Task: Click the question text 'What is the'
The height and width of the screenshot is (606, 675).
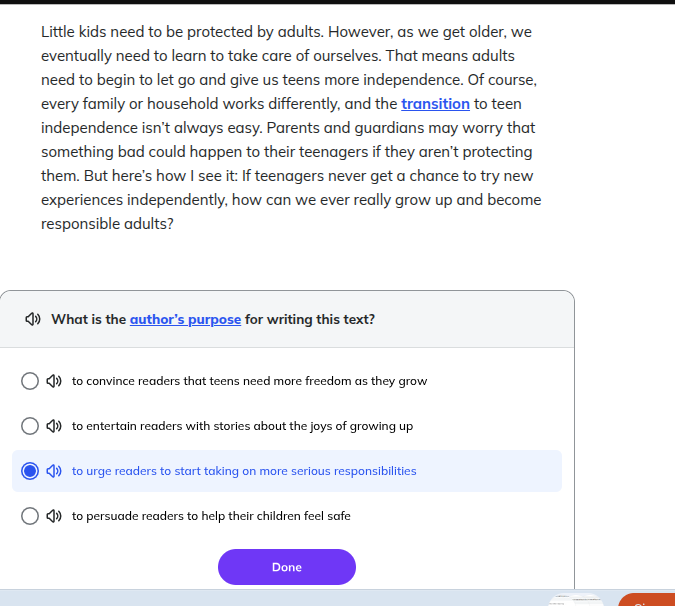Action: coord(89,320)
